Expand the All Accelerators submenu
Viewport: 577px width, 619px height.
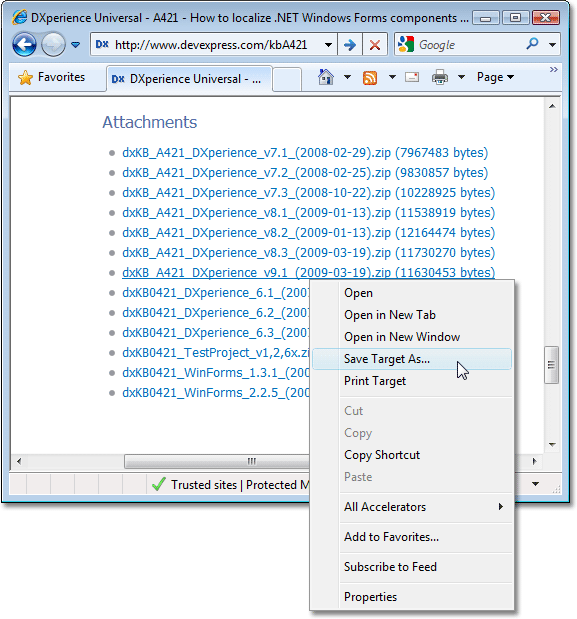(412, 507)
